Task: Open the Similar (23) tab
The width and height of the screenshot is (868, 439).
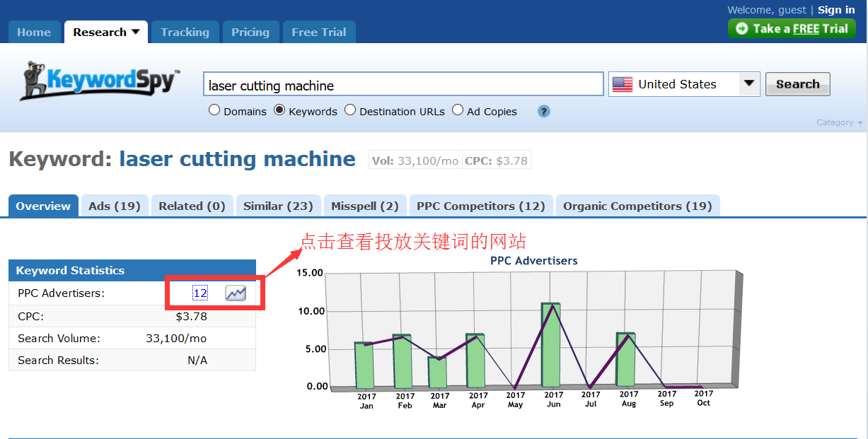Action: click(278, 206)
